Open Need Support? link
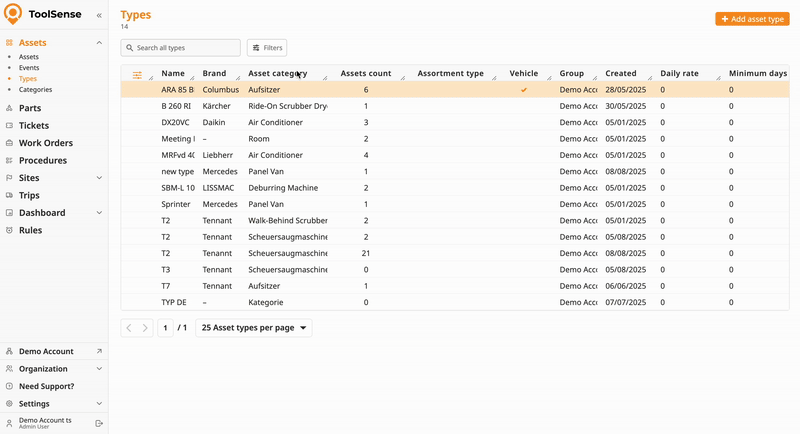Screen dimensions: 800x434 tap(46, 386)
